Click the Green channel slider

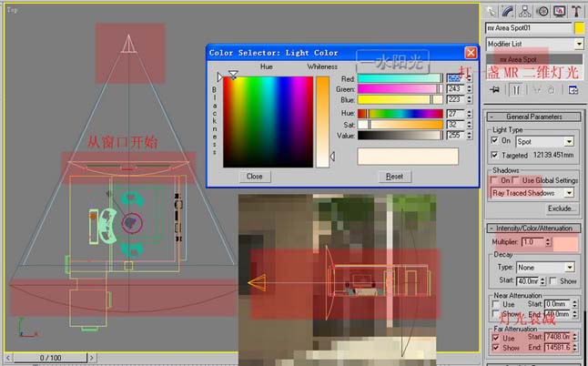tap(400, 89)
